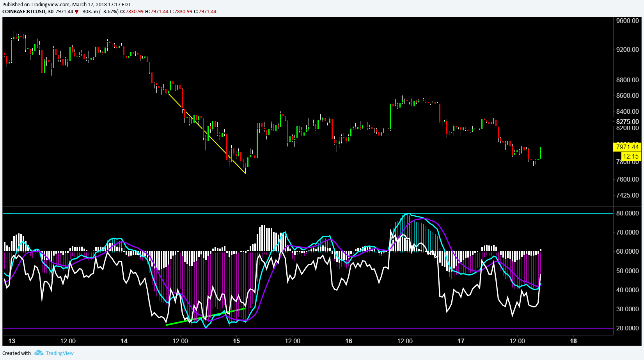
Task: Click the open price value O:7830.99
Action: (132, 11)
